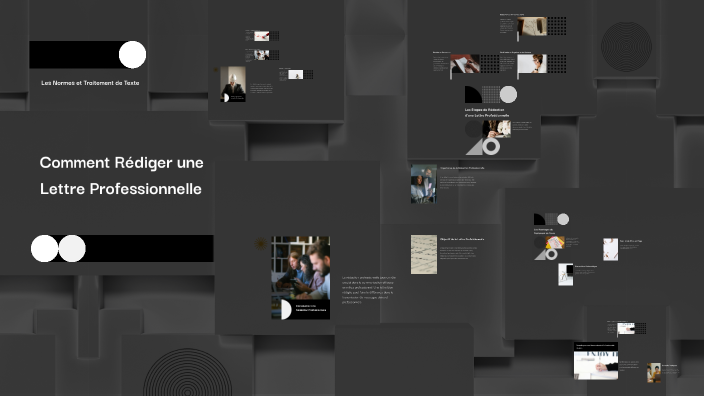Click the 'Objectif de la Lettre Professionnelle' heading
The image size is (704, 396).
click(462, 239)
